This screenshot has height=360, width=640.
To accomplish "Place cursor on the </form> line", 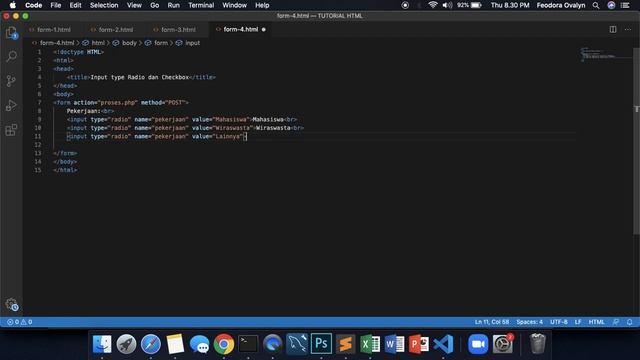I will point(65,153).
